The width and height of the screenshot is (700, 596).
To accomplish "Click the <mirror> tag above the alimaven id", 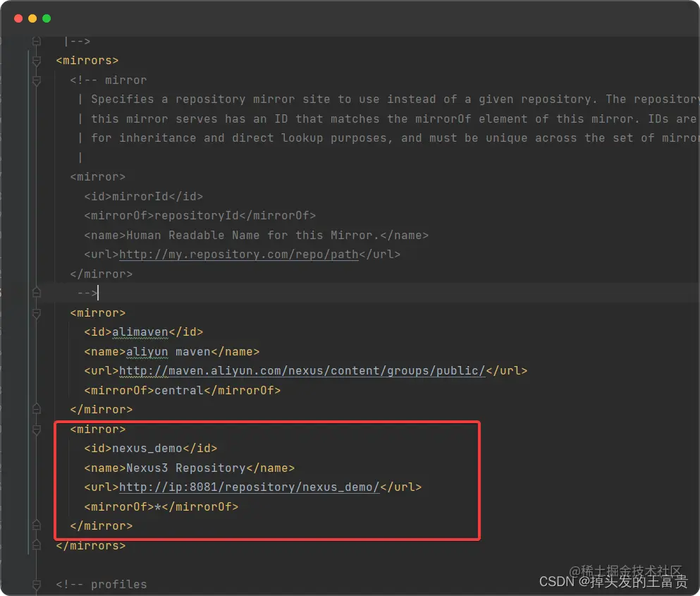I will (98, 312).
